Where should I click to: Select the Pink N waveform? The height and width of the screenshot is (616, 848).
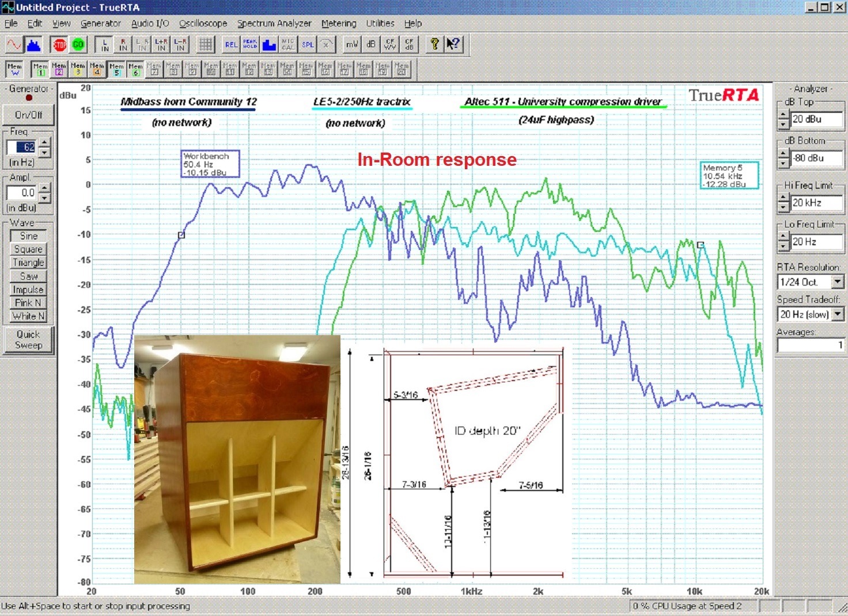[x=28, y=303]
